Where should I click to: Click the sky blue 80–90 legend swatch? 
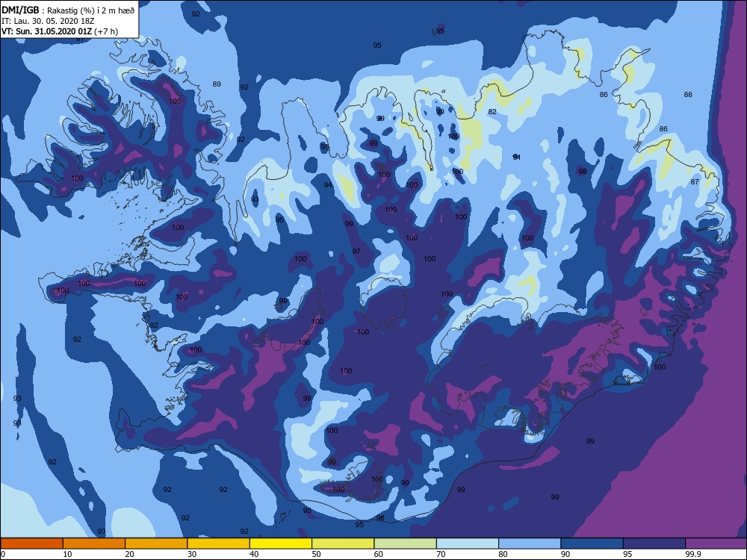click(x=530, y=544)
